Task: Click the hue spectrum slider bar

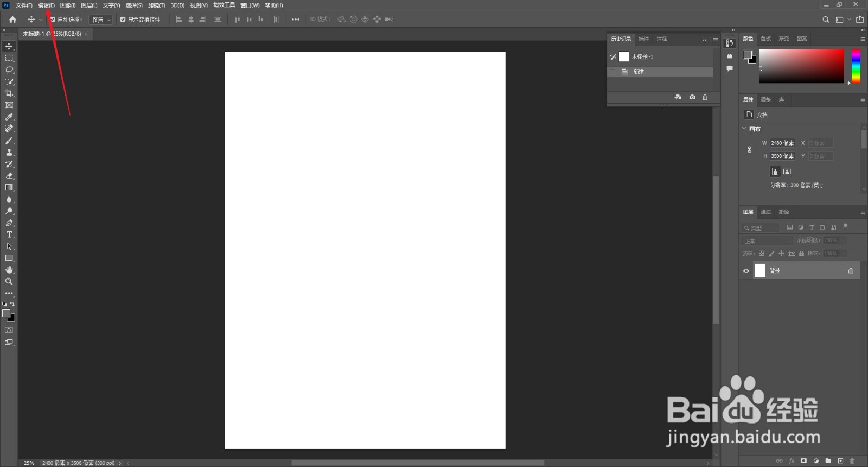Action: tap(856, 66)
